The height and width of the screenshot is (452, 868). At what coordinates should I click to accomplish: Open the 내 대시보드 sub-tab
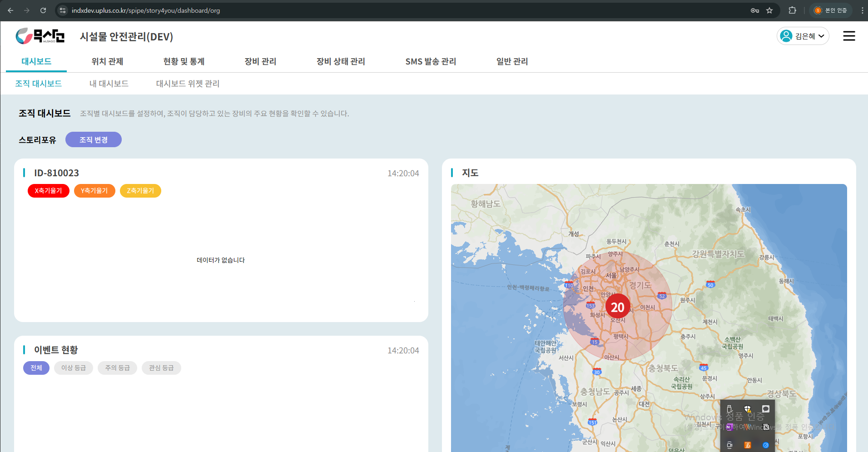(109, 84)
